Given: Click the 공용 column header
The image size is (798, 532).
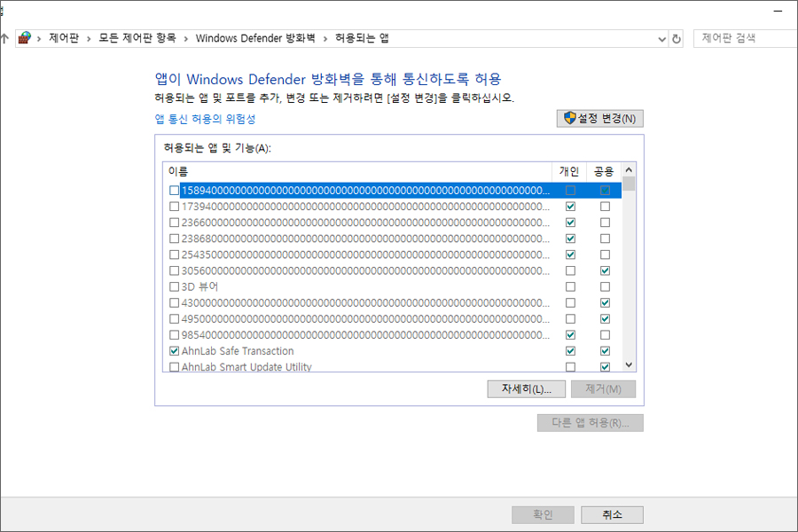Looking at the screenshot, I should pos(604,171).
